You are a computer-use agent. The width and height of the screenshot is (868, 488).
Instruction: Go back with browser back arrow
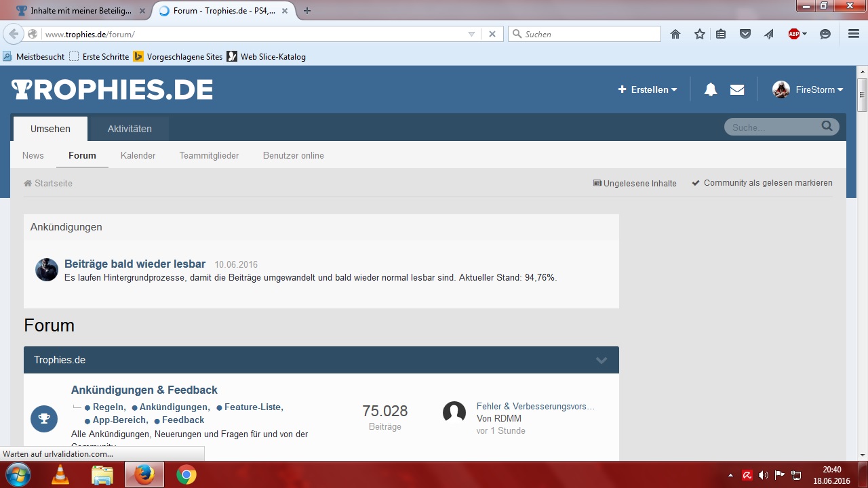click(14, 34)
